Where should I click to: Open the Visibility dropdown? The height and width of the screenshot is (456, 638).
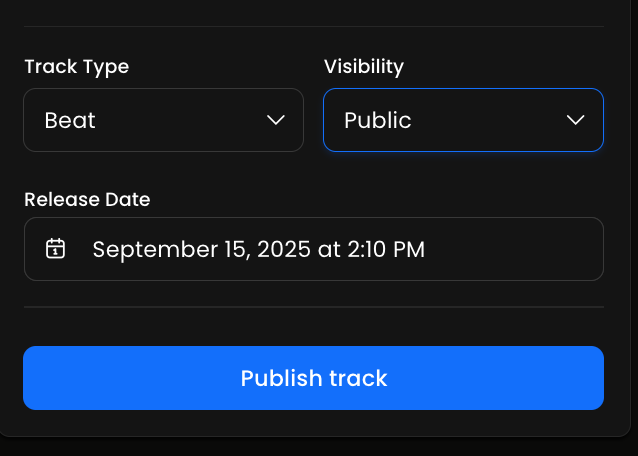[463, 120]
